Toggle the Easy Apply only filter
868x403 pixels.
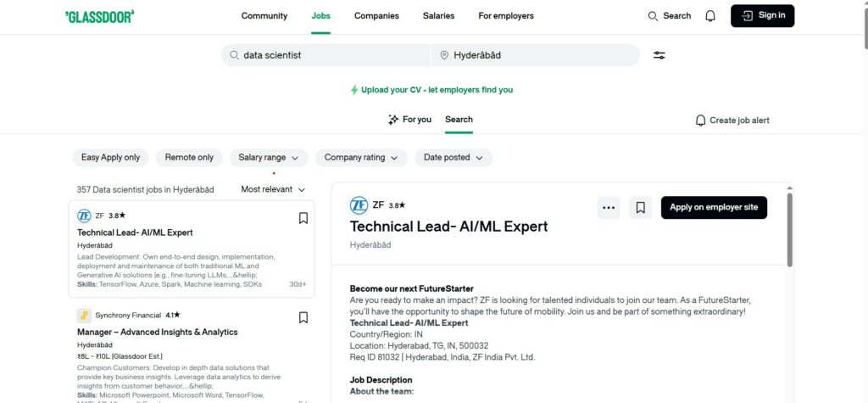[x=110, y=158]
